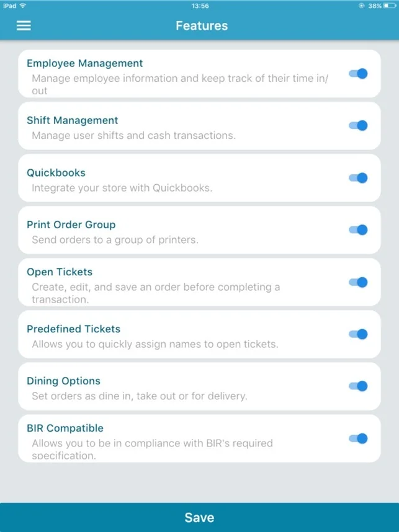Disable Print Order Group

[359, 230]
